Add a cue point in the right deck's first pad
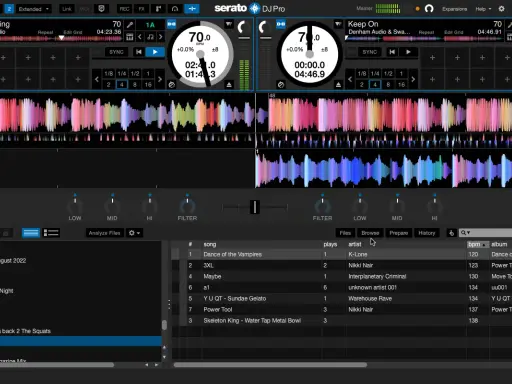The height and width of the screenshot is (384, 512). coord(432,58)
